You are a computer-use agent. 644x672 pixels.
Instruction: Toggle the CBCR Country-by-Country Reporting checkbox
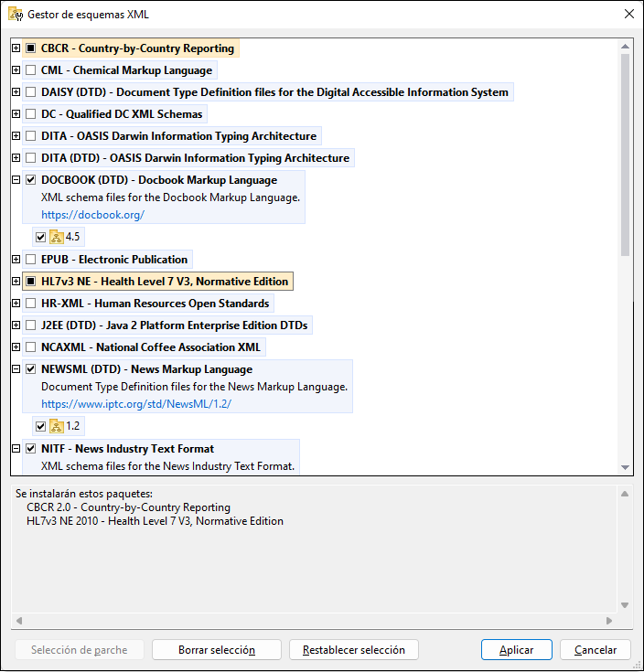pyautogui.click(x=31, y=48)
